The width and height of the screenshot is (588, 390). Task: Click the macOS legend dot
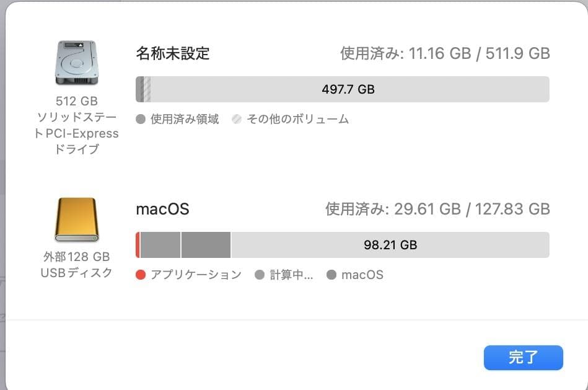(330, 275)
